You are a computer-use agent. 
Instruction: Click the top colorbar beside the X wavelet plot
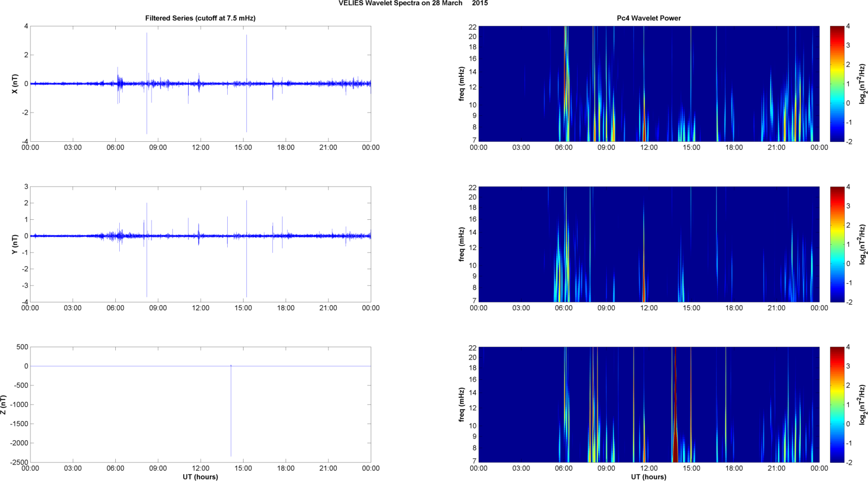pyautogui.click(x=838, y=84)
